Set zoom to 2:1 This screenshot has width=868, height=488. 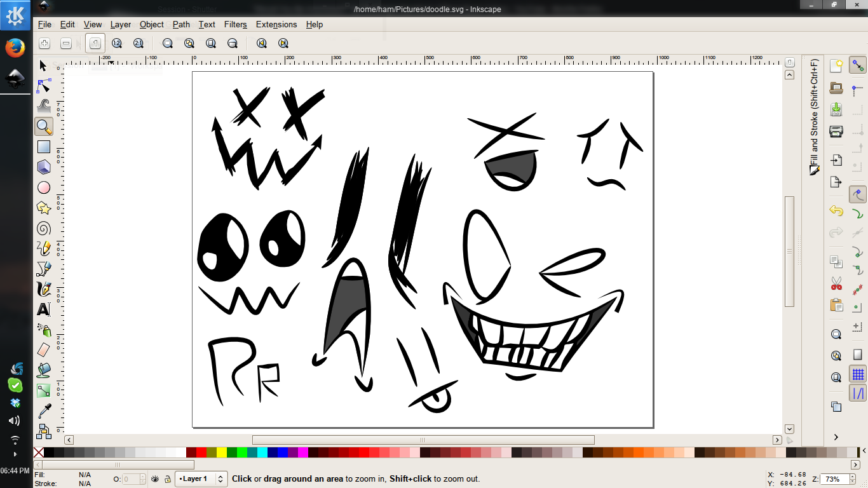tap(139, 43)
